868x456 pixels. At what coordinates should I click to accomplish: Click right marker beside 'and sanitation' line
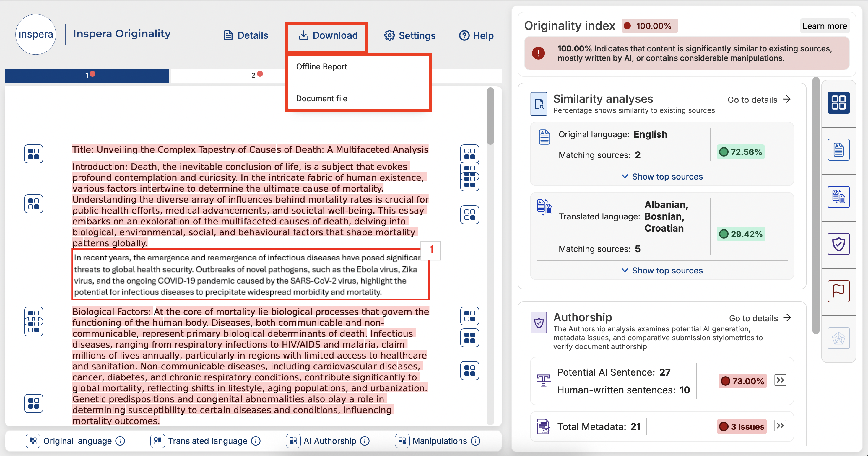click(x=469, y=371)
